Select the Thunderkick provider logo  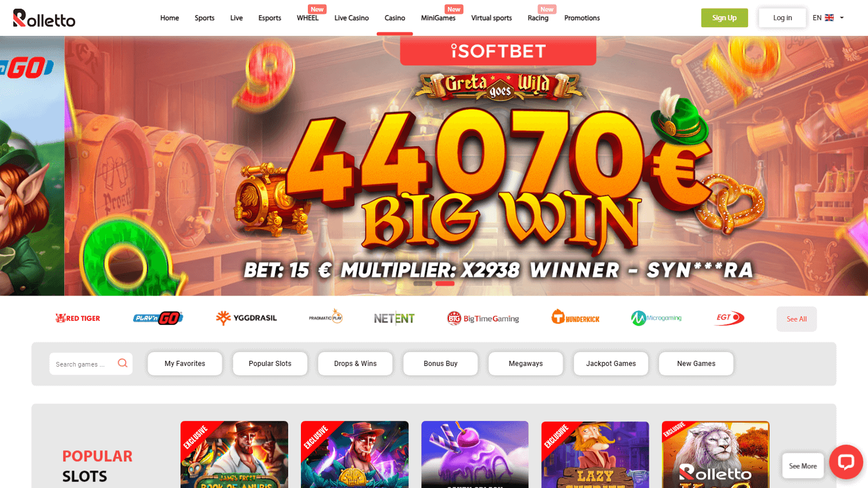[575, 317]
